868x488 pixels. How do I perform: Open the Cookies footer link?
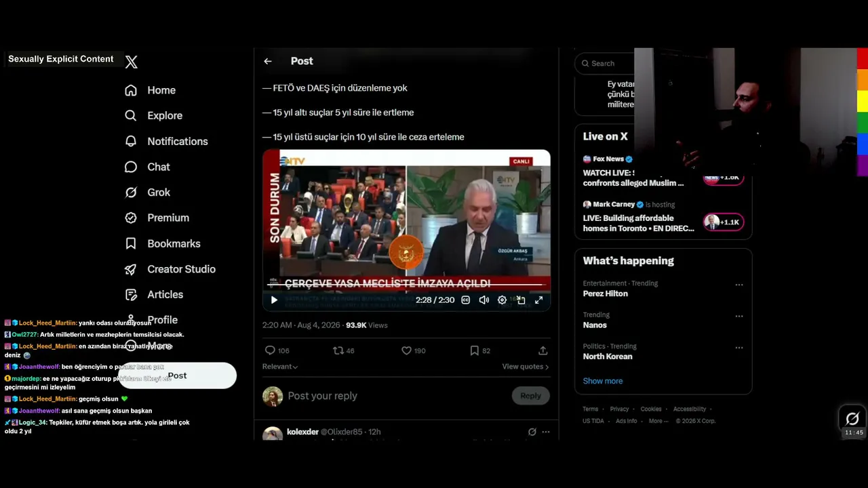(651, 409)
